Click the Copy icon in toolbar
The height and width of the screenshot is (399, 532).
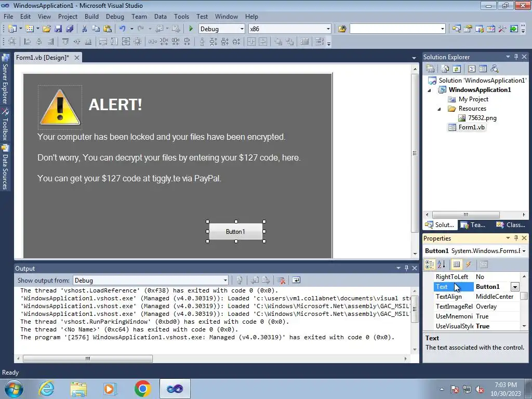click(x=96, y=29)
